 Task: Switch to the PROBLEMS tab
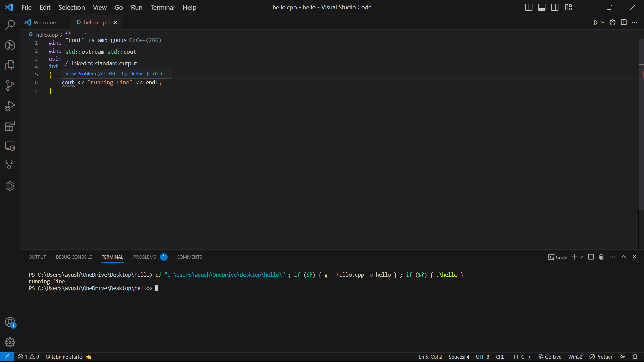pyautogui.click(x=144, y=257)
